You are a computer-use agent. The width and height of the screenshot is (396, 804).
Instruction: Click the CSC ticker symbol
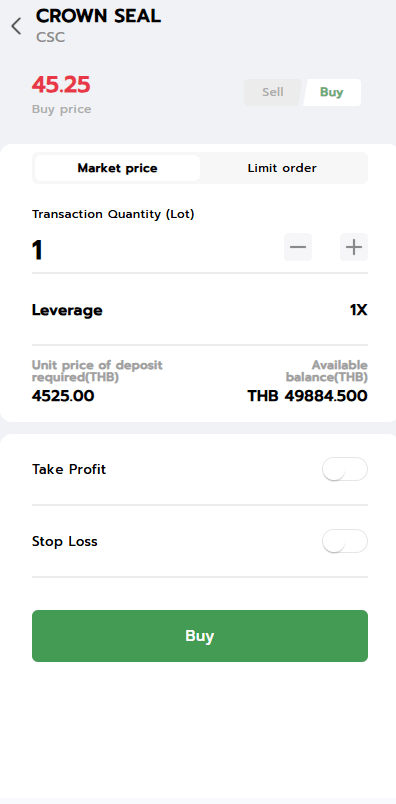(50, 37)
